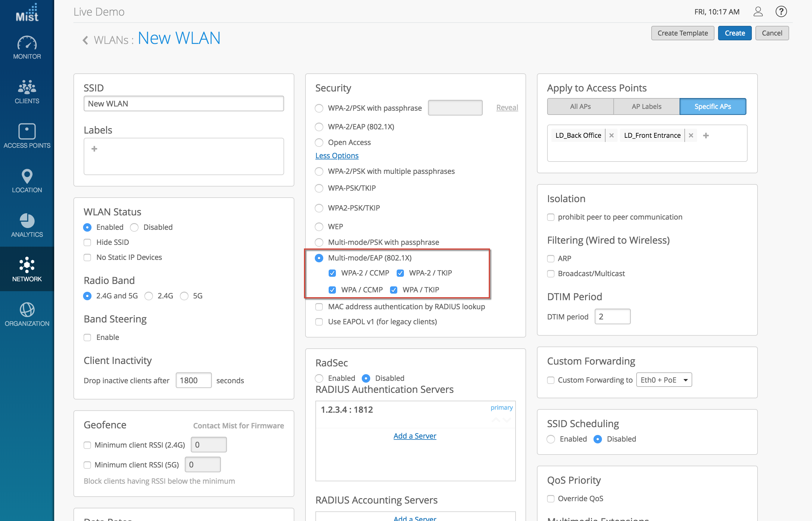The width and height of the screenshot is (812, 521).
Task: Click the Create button
Action: tap(734, 33)
